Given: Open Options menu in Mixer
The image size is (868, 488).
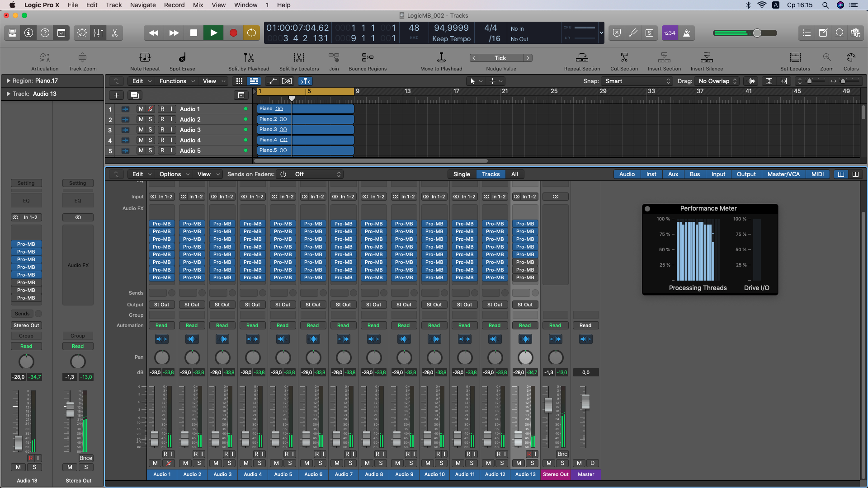Looking at the screenshot, I should coord(174,174).
